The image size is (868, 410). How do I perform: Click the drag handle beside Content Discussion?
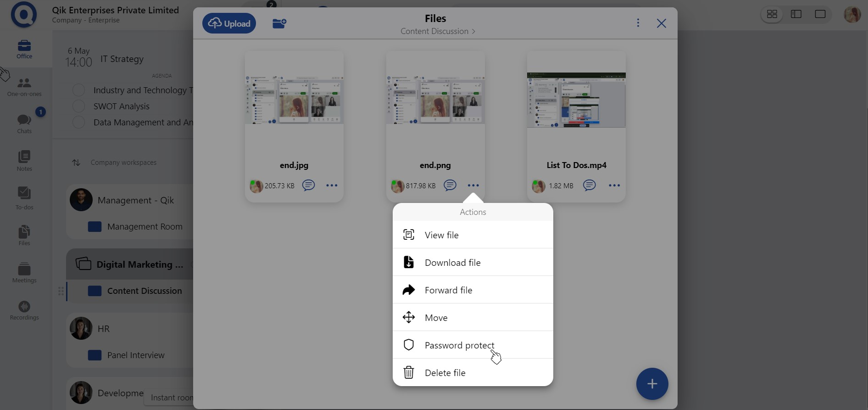[x=61, y=291]
